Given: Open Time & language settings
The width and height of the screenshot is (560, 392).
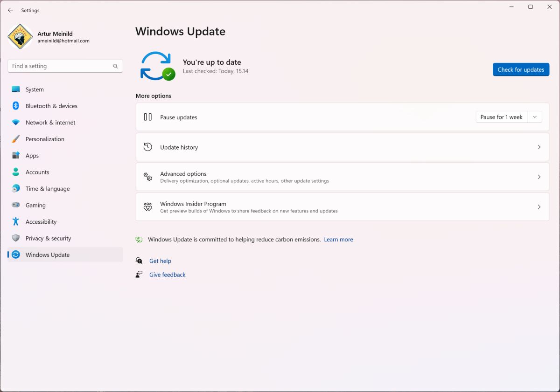Looking at the screenshot, I should 65,189.
